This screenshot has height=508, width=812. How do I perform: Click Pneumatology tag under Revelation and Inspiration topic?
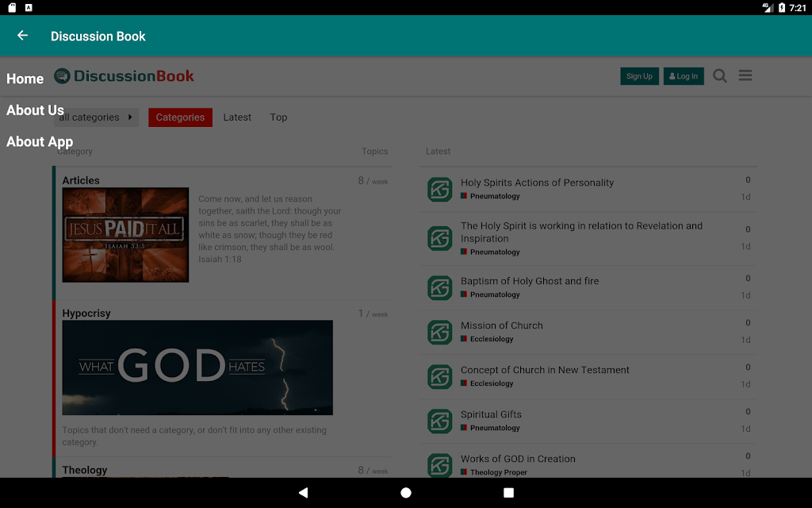pyautogui.click(x=490, y=252)
